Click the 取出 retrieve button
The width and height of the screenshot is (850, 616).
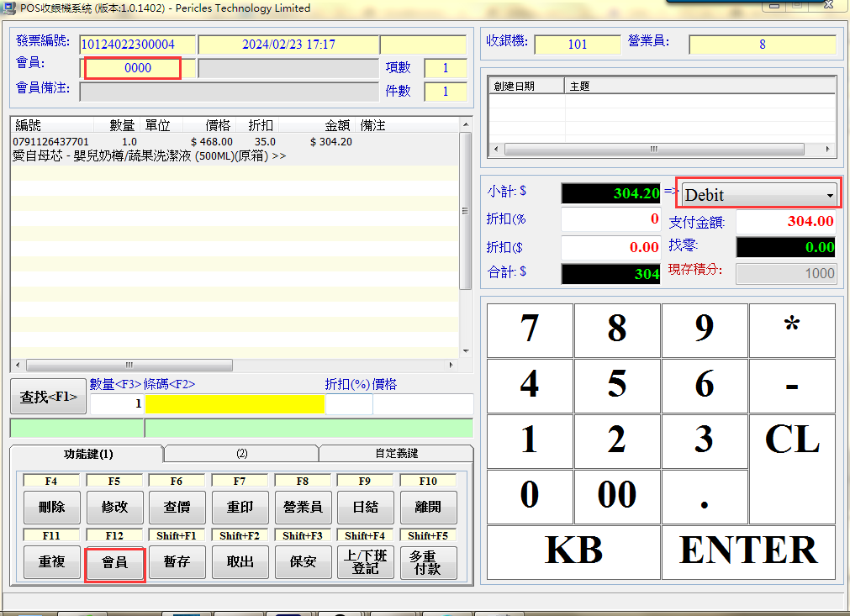click(x=240, y=562)
